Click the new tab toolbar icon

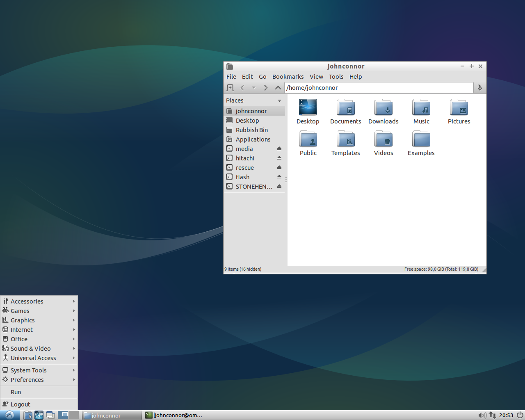tap(230, 88)
